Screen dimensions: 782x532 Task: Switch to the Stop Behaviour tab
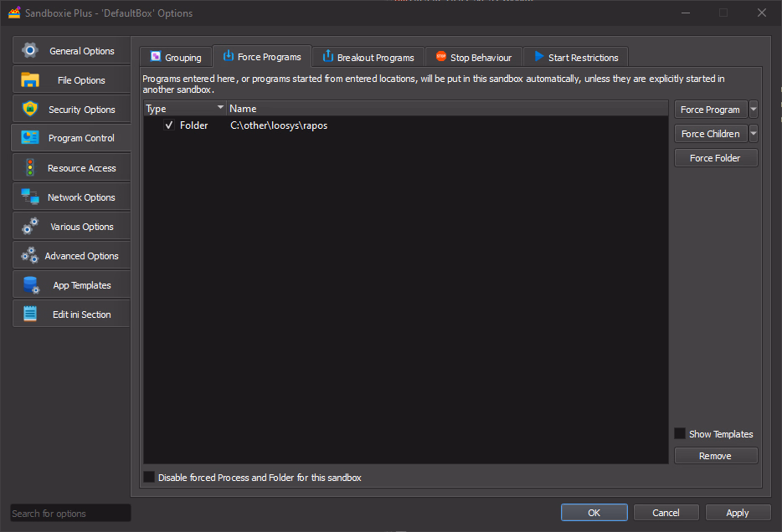pos(473,58)
